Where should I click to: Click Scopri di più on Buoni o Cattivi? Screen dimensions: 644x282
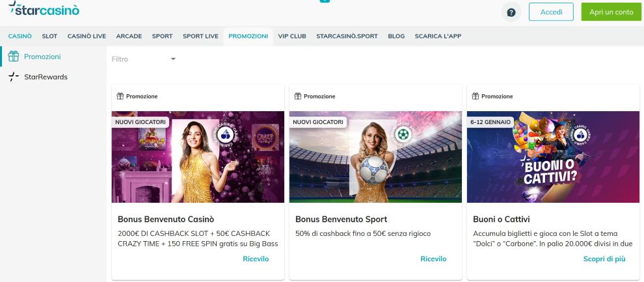click(x=604, y=259)
